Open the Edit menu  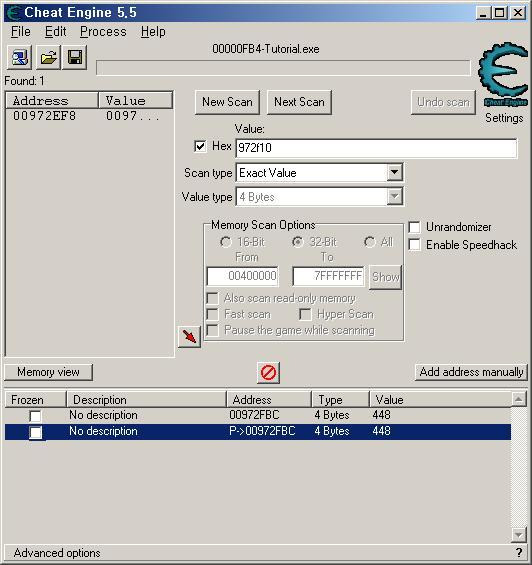tap(55, 32)
